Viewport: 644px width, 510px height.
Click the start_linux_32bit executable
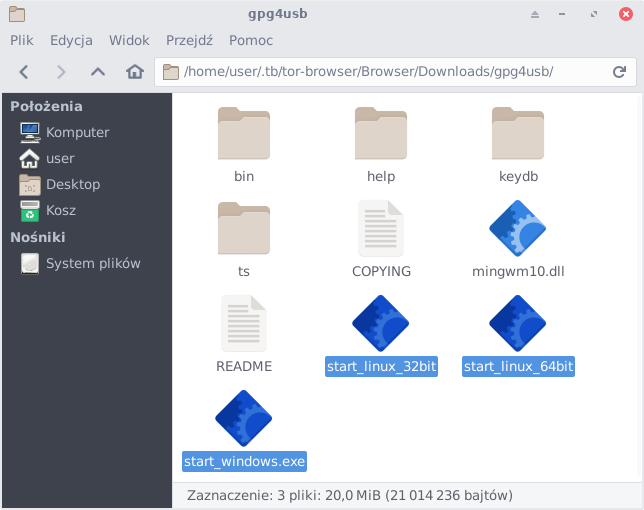(x=381, y=324)
